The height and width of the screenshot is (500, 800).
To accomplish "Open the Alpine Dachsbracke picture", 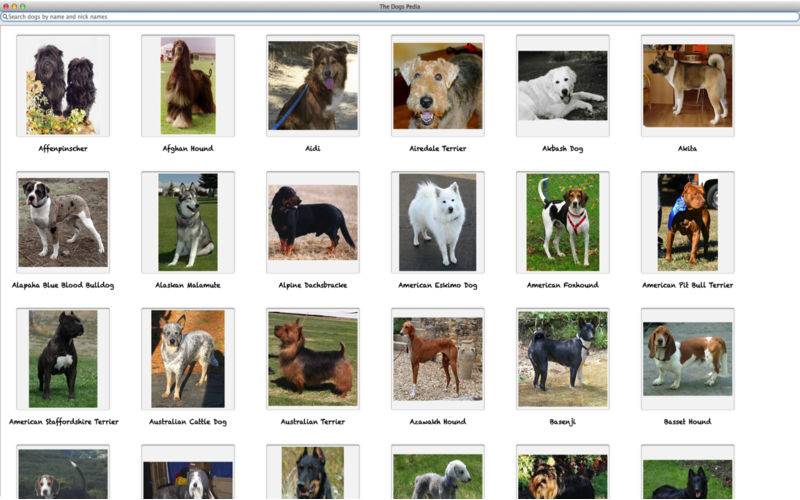I will [313, 222].
